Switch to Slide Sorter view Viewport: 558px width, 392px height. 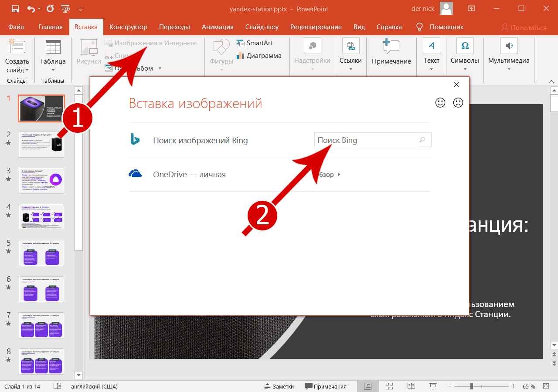click(x=389, y=386)
